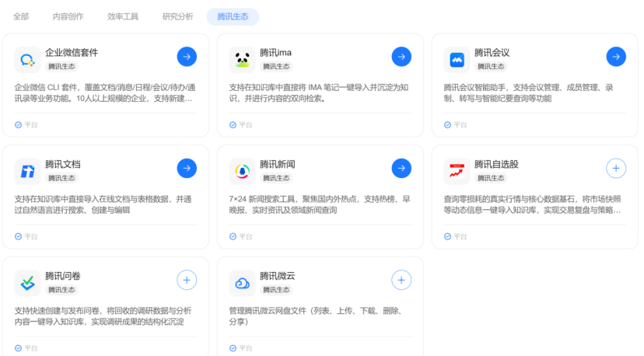The height and width of the screenshot is (356, 644).
Task: Open 企业微信套件 with its arrow button
Action: (x=187, y=57)
